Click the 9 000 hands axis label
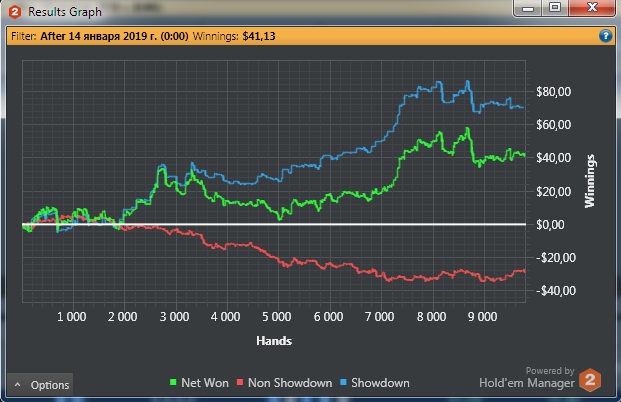Viewport: 621px width, 402px height. tap(482, 317)
